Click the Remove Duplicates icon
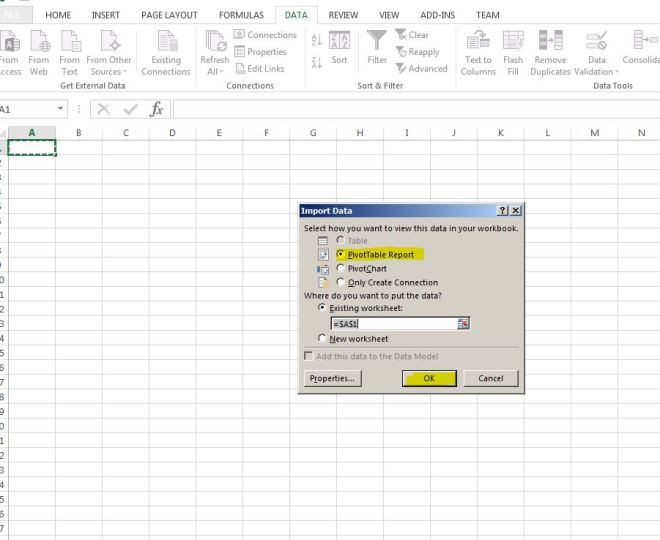 (x=550, y=41)
